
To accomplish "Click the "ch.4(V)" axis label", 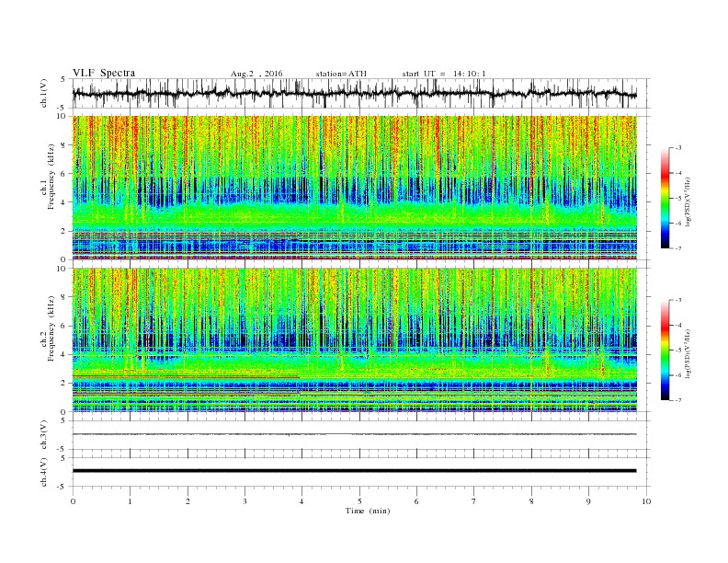I will tap(44, 472).
